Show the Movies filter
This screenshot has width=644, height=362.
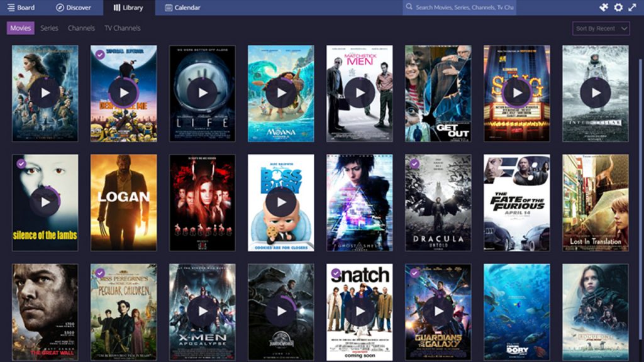21,28
